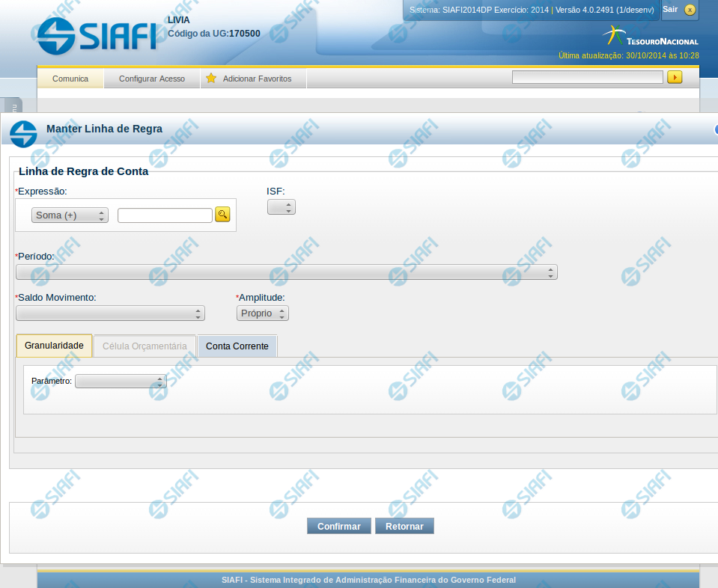
Task: Change the Amplitude Próprio selection
Action: (262, 313)
